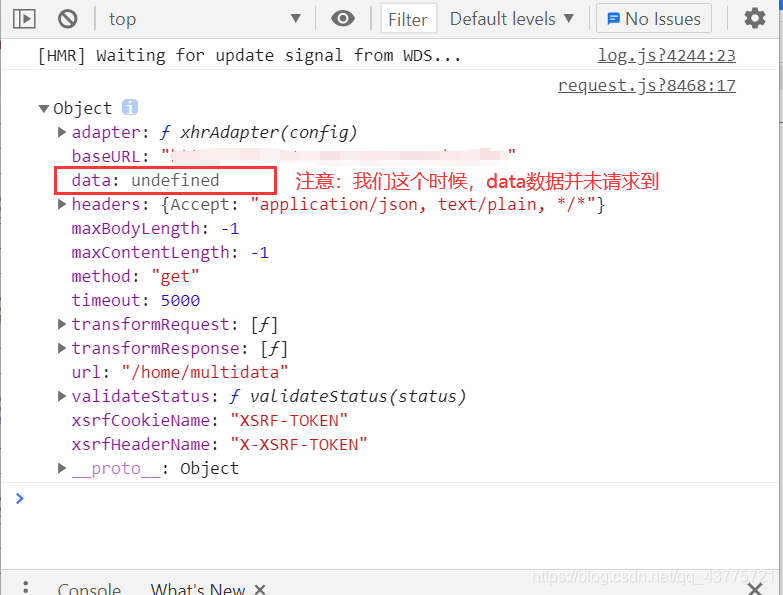Click the Object info badge icon
Screen dimensions: 783x595
pos(130,107)
